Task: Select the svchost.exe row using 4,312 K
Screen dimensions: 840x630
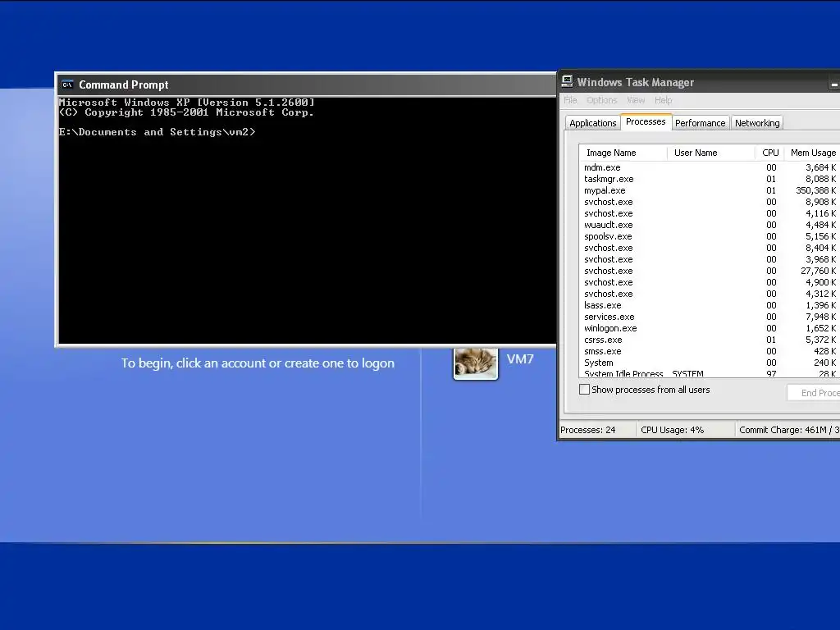Action: pos(710,294)
